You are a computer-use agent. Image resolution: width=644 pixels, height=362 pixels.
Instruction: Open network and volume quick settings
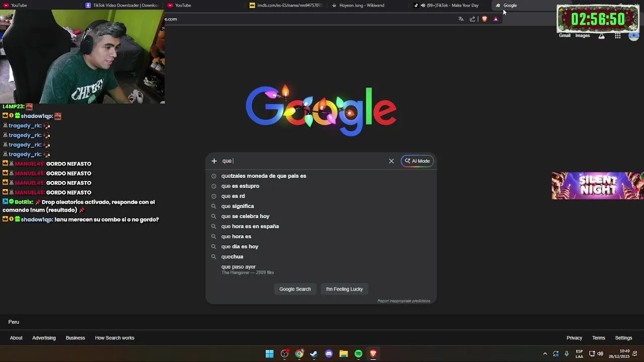coord(597,354)
